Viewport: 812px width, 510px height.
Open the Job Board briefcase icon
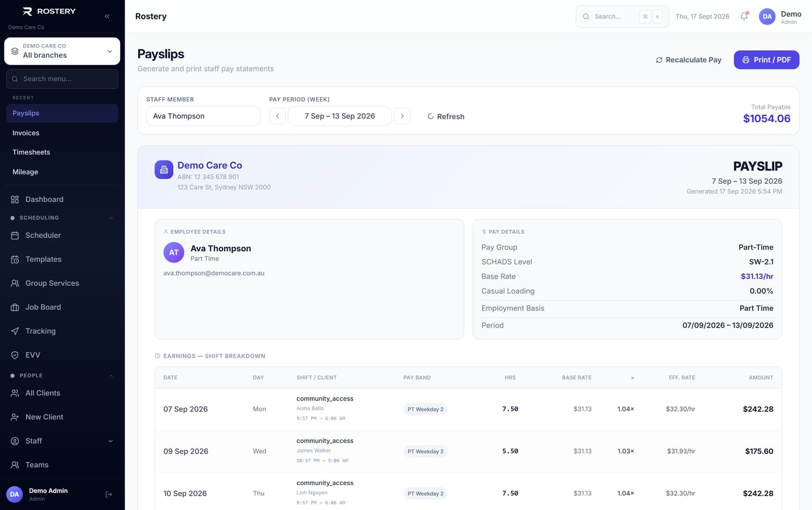15,307
